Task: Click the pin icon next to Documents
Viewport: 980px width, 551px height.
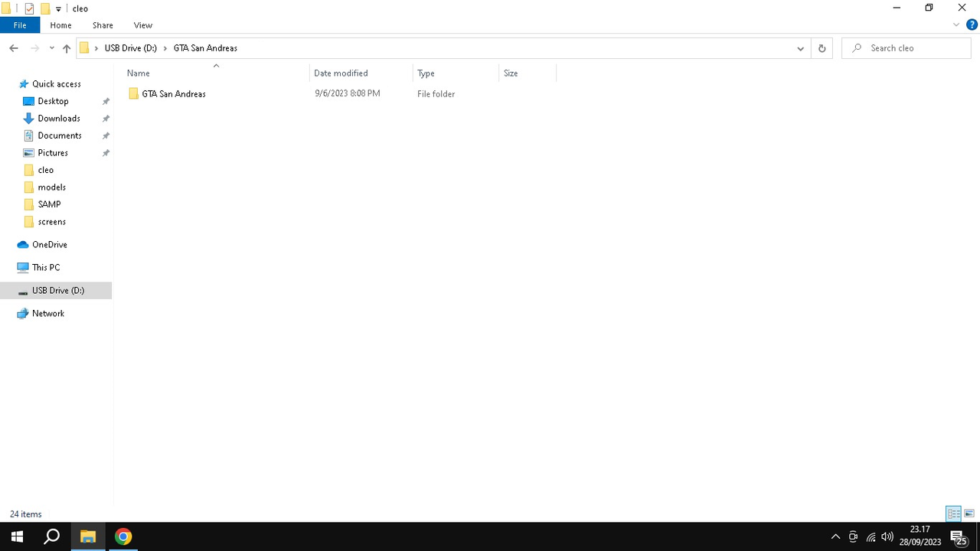Action: [106, 135]
